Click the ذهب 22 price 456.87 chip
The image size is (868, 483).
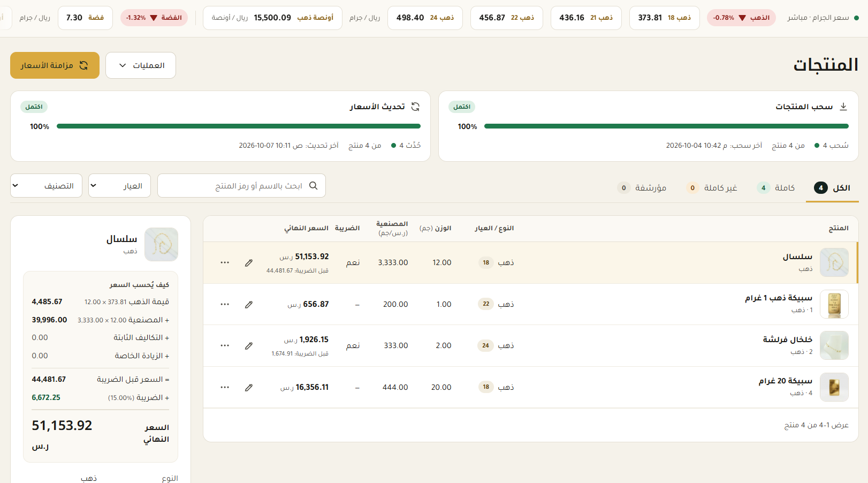point(507,18)
